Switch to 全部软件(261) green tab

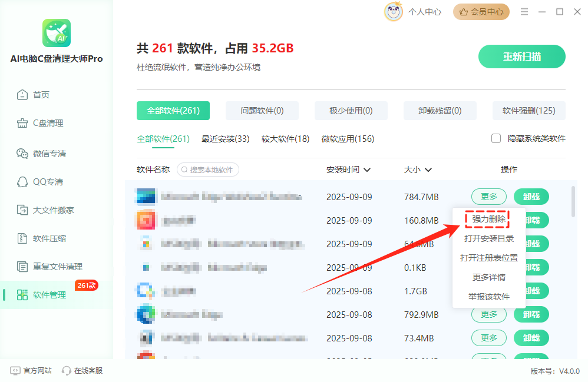(173, 111)
